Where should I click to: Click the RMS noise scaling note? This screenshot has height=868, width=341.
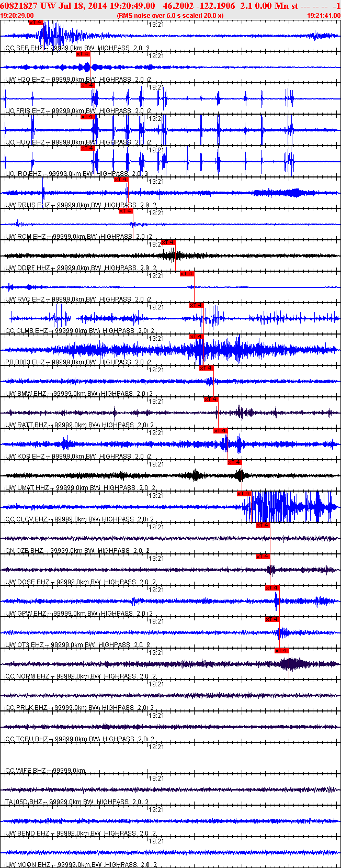point(170,16)
